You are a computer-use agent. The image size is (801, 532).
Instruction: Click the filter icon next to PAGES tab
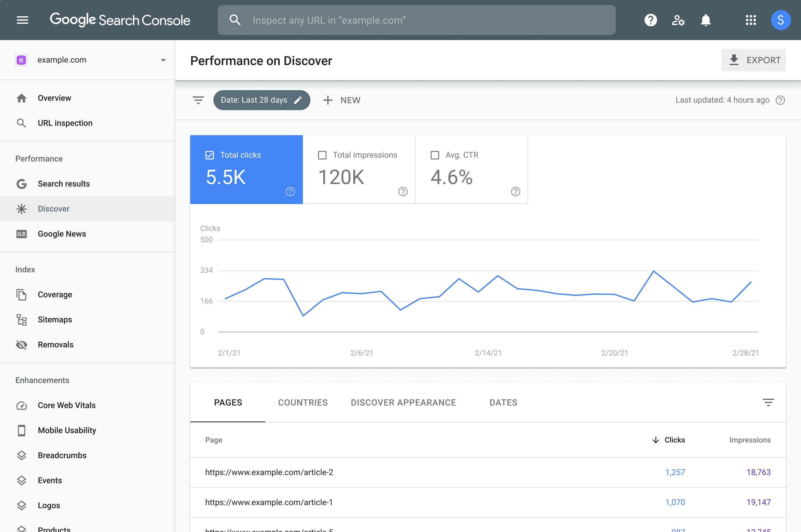[768, 402]
